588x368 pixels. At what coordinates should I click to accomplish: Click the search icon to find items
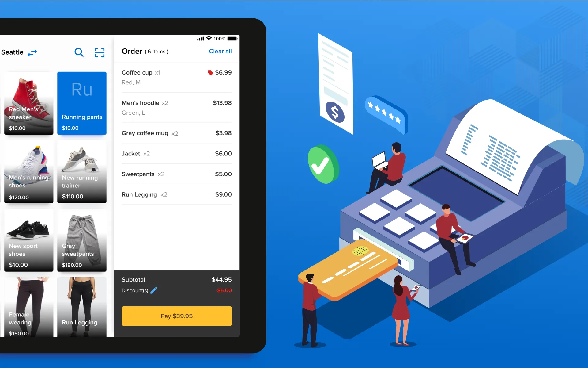[79, 52]
